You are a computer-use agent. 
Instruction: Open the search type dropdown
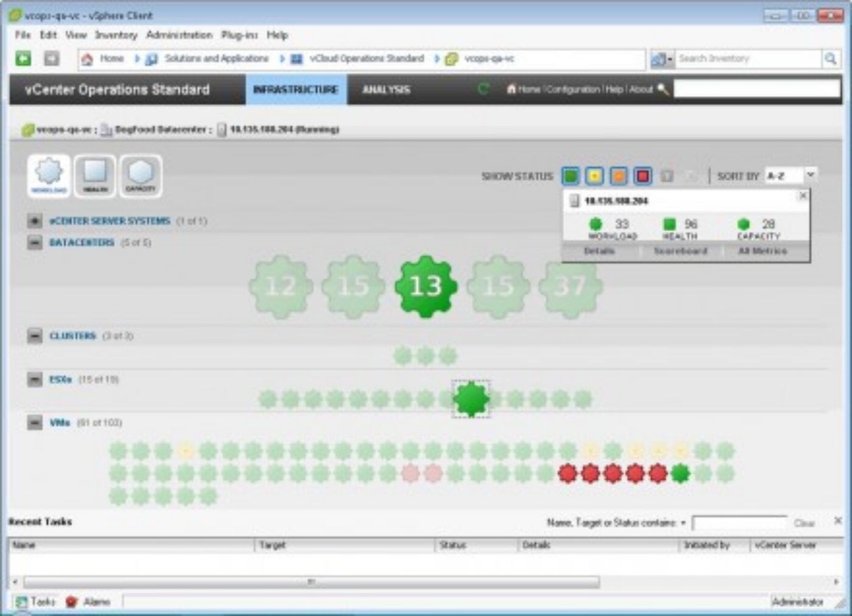click(662, 58)
